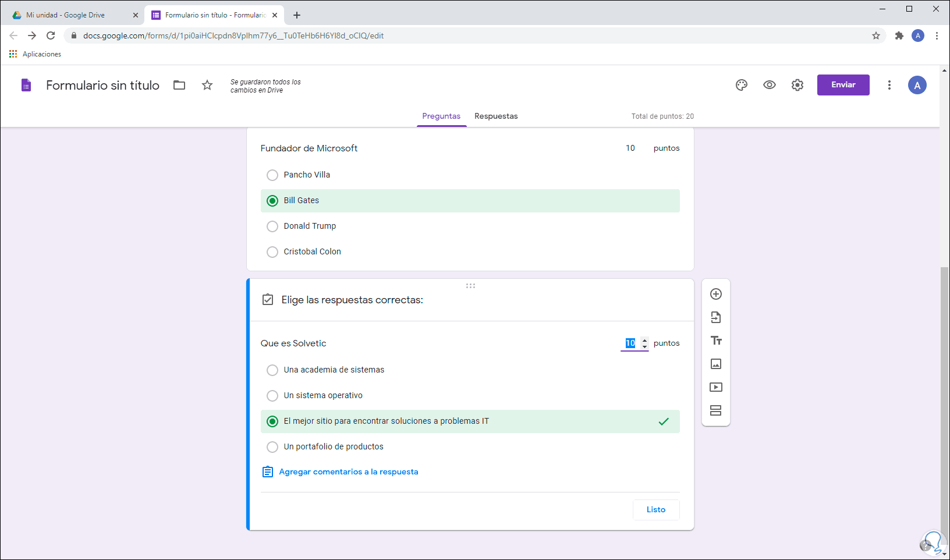The image size is (950, 560).
Task: Click the Enviar button
Action: (843, 85)
